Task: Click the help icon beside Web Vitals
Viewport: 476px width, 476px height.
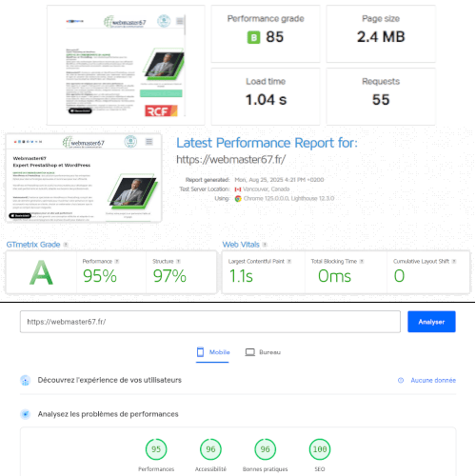Action: tap(265, 245)
